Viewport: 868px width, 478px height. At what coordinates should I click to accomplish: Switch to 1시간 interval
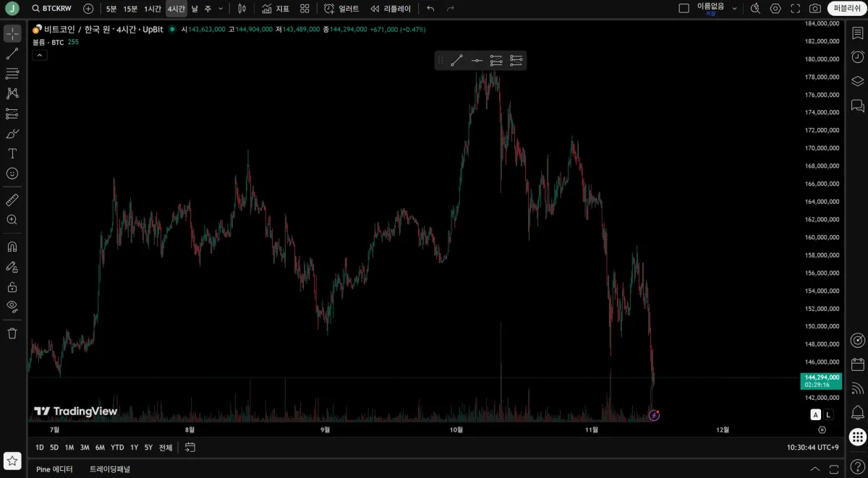pos(153,9)
